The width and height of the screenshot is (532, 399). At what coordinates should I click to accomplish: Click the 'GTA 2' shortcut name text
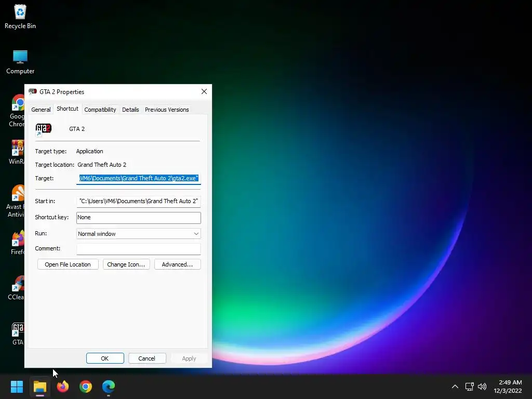[x=77, y=129]
